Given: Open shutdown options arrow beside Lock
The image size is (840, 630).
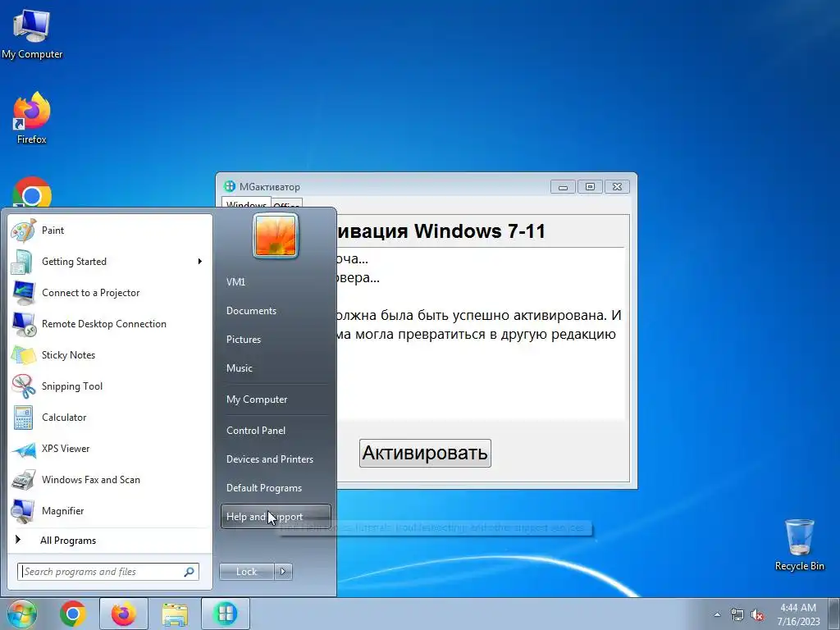Looking at the screenshot, I should point(283,572).
